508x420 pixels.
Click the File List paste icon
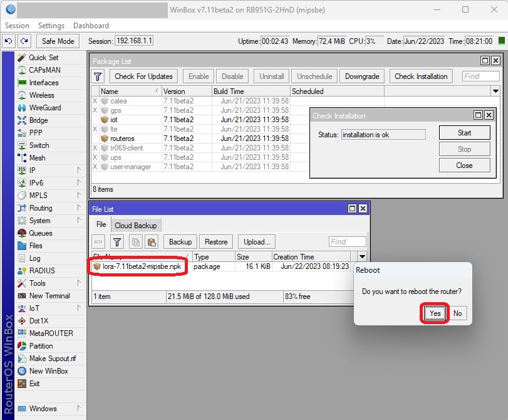[x=152, y=242]
